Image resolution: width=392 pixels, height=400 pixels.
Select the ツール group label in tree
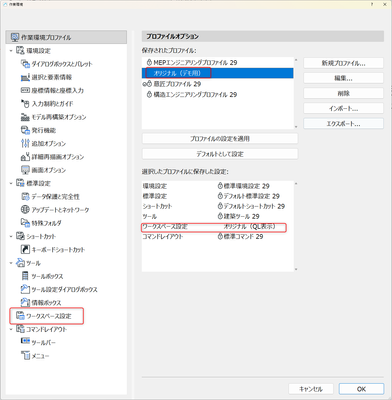click(33, 263)
